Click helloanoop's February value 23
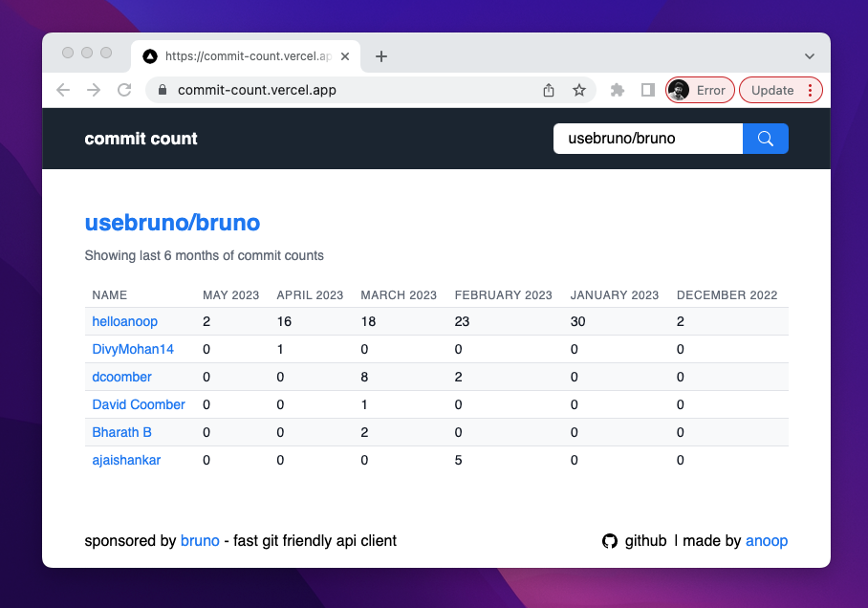 coord(462,322)
